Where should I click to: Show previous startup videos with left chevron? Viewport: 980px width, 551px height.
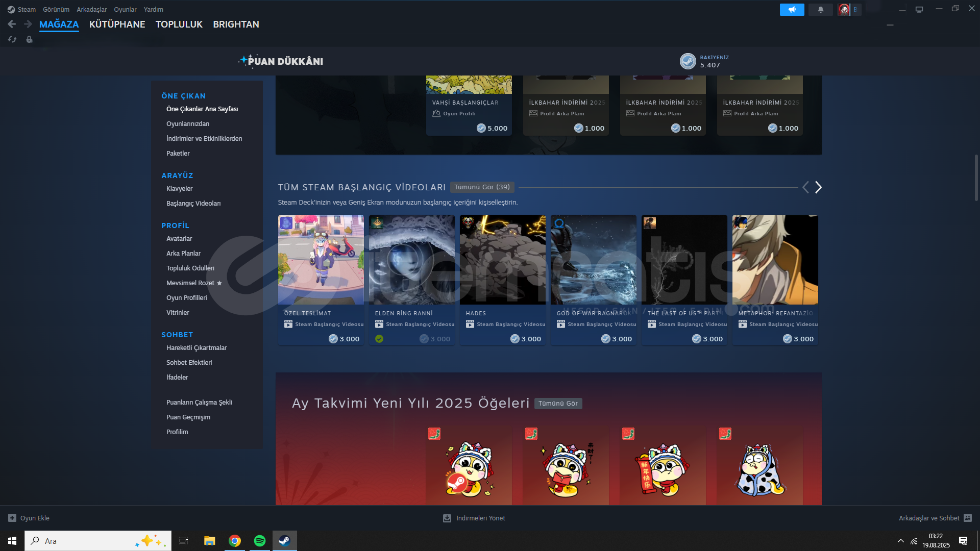805,187
